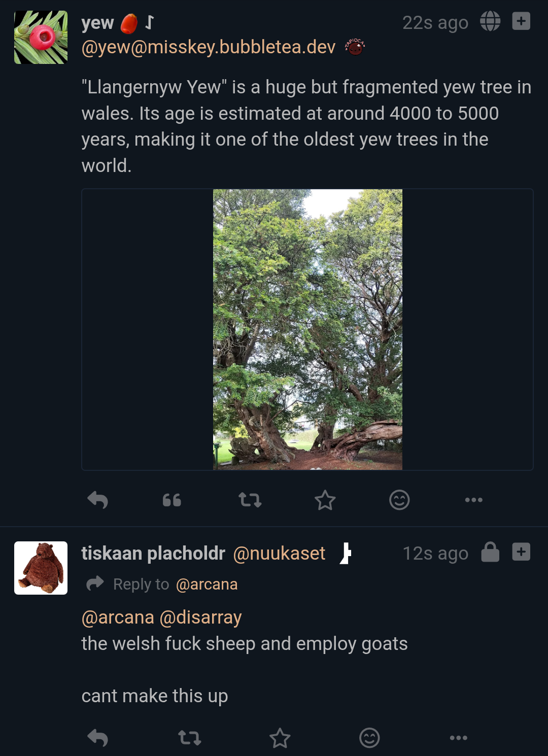
Task: Open more options on tiskaan's reply
Action: 458,738
